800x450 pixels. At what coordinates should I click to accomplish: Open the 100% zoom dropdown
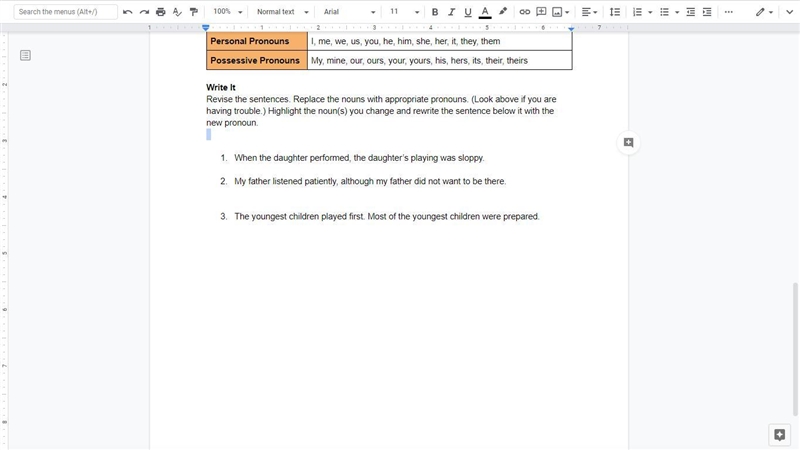[228, 12]
